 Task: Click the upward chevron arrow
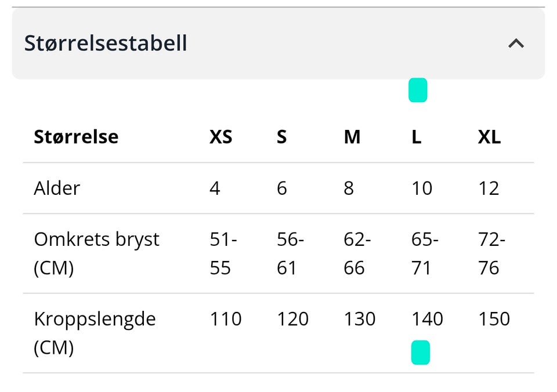(x=516, y=43)
